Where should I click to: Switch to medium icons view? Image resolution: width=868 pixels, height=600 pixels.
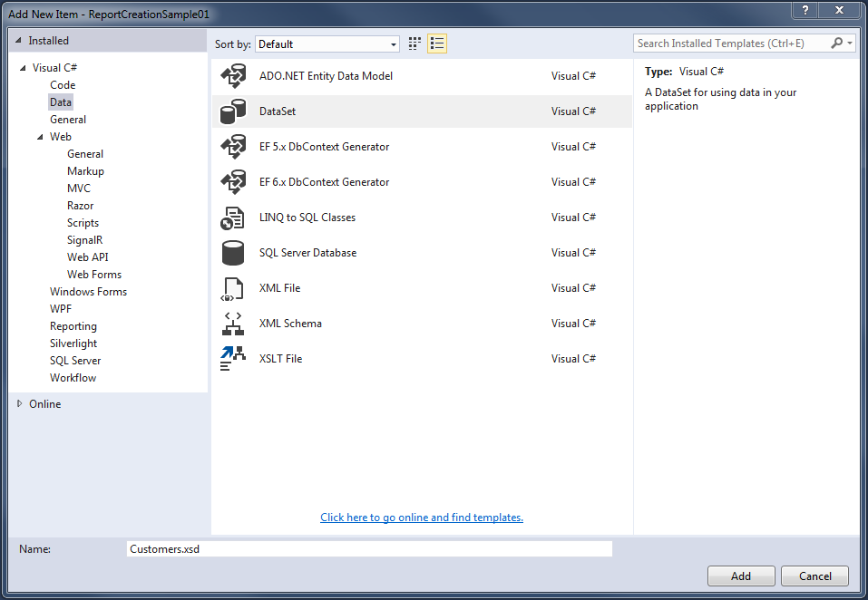tap(414, 44)
